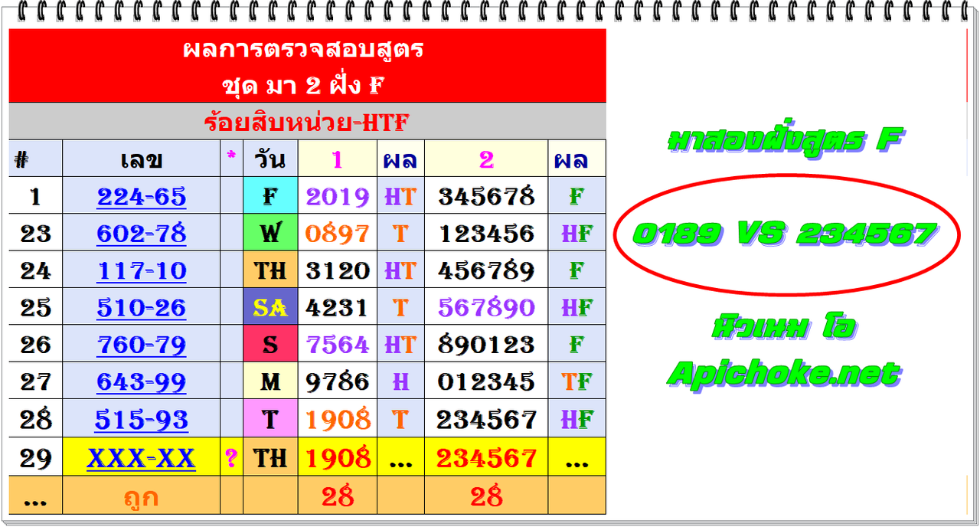Viewport: 980px width, 527px height.
Task: Click the red 1908 in row 29
Action: click(x=338, y=459)
